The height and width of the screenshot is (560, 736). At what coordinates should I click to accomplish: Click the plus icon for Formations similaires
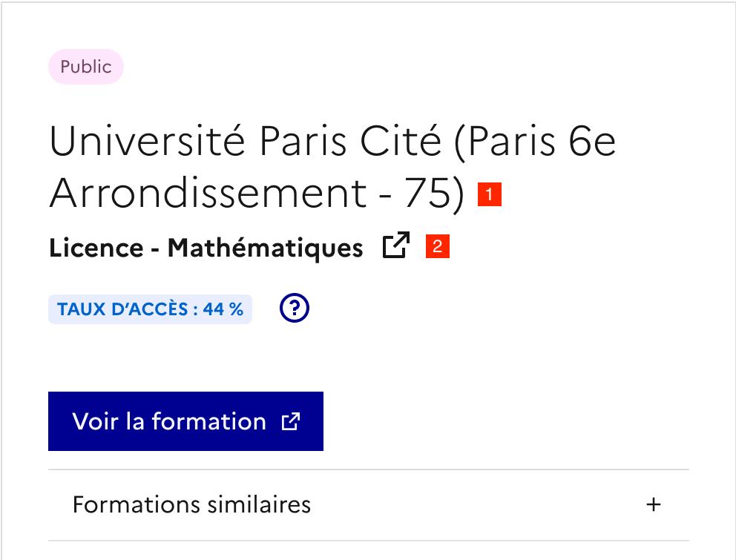pyautogui.click(x=653, y=505)
